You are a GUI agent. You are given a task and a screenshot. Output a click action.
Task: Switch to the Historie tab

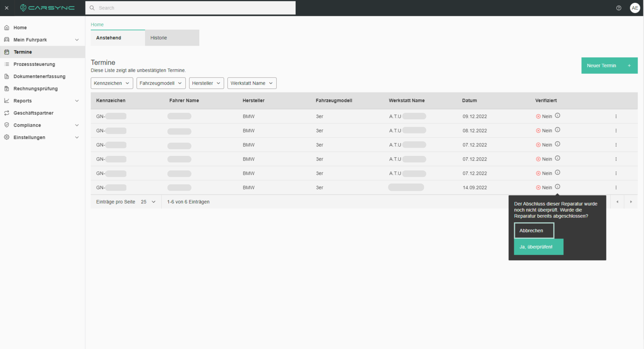coord(172,38)
